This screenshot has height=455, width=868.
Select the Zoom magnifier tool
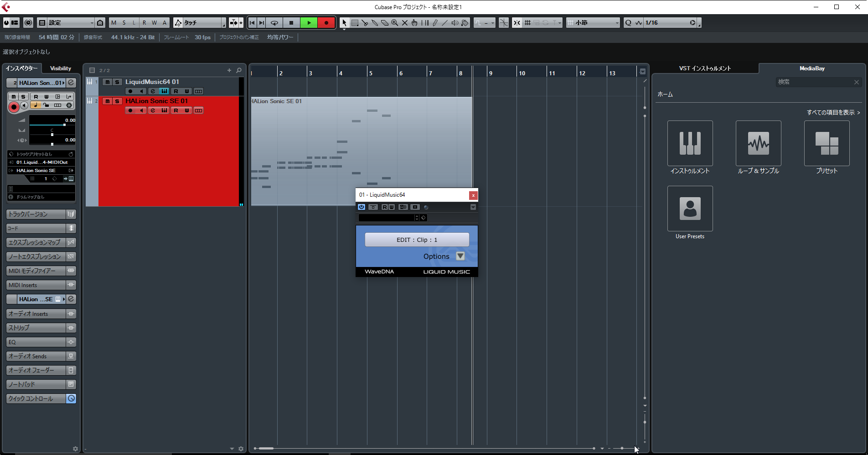[x=395, y=23]
